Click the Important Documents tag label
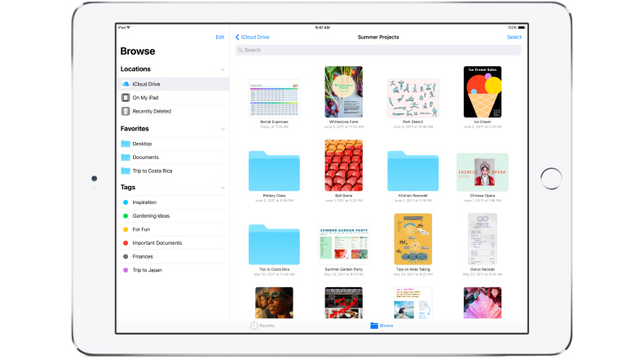 click(x=157, y=243)
